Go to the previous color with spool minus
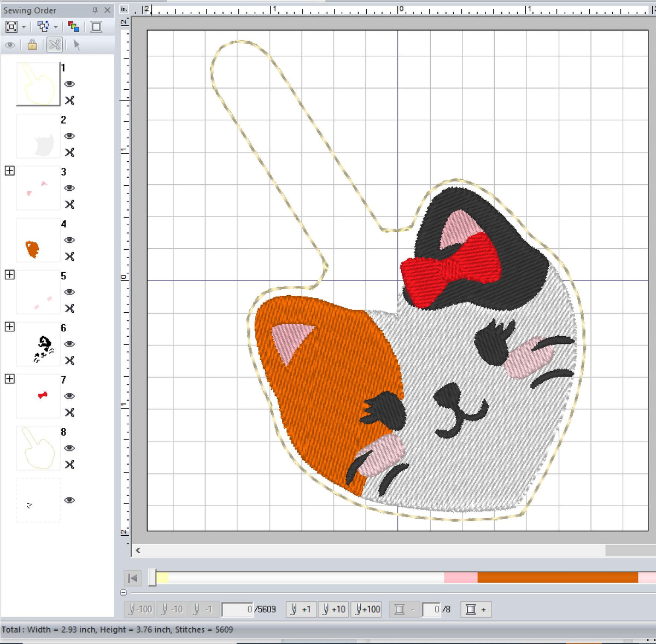Viewport: 656px width, 644px height. point(405,609)
